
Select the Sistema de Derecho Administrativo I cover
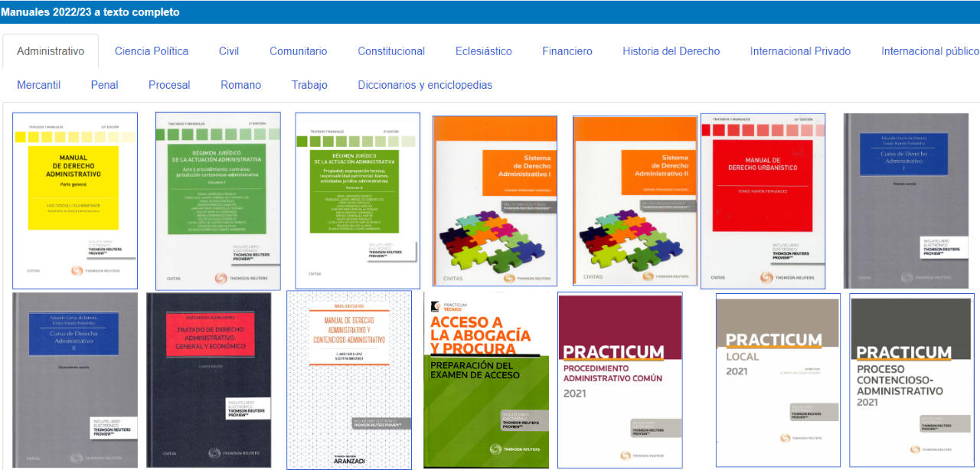pos(495,201)
